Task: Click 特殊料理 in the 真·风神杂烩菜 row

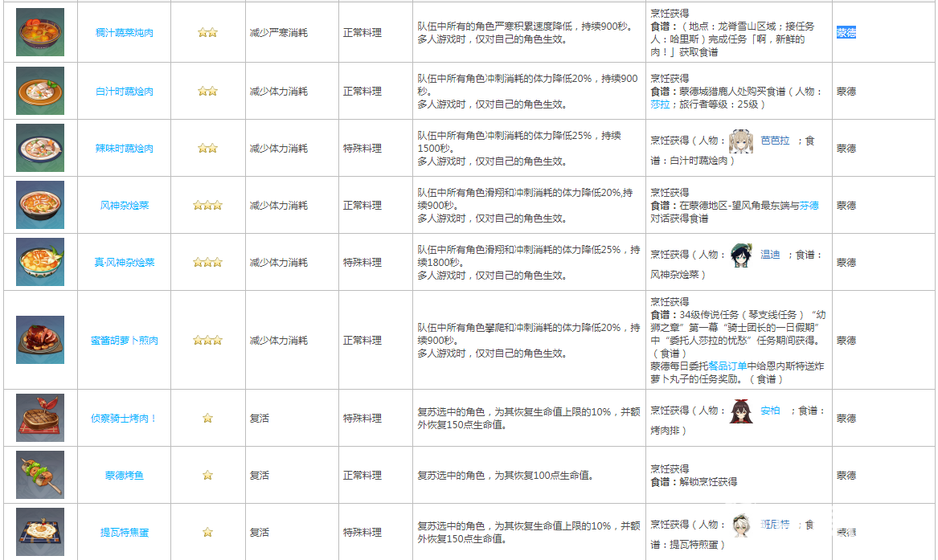Action: pos(363,263)
